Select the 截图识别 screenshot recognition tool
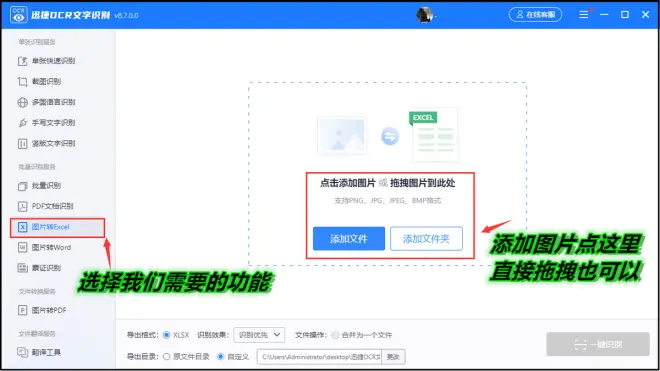 40,82
